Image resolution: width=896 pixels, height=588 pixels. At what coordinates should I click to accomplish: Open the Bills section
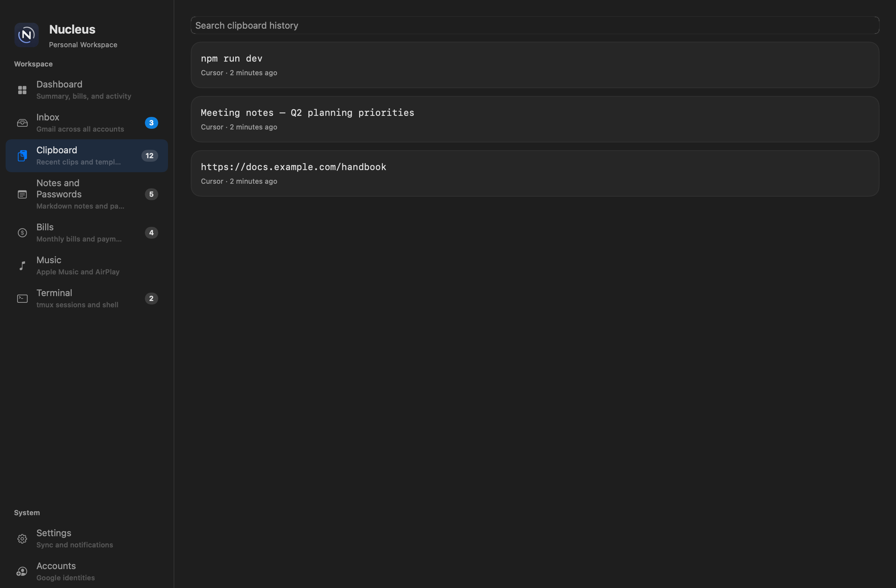pyautogui.click(x=86, y=233)
